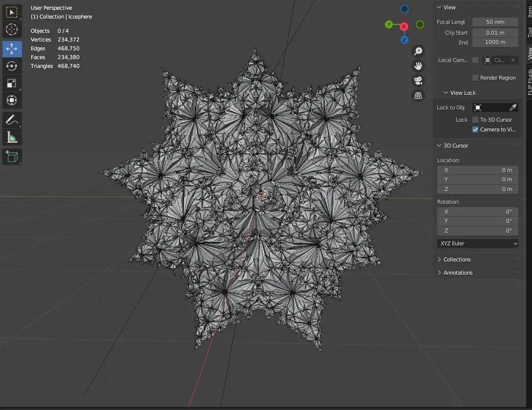Open the Tool sidebar tab
Viewport: 532px width, 410px height.
pos(529,32)
